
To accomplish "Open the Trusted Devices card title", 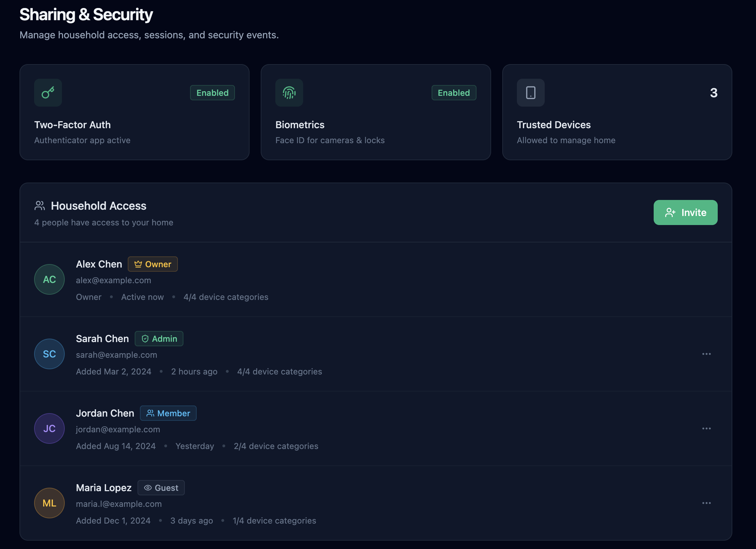I will click(553, 125).
